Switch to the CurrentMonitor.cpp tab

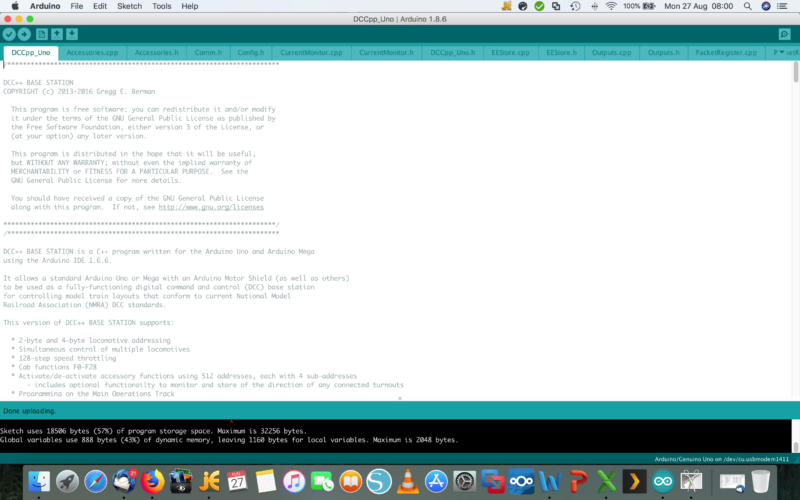pyautogui.click(x=311, y=53)
